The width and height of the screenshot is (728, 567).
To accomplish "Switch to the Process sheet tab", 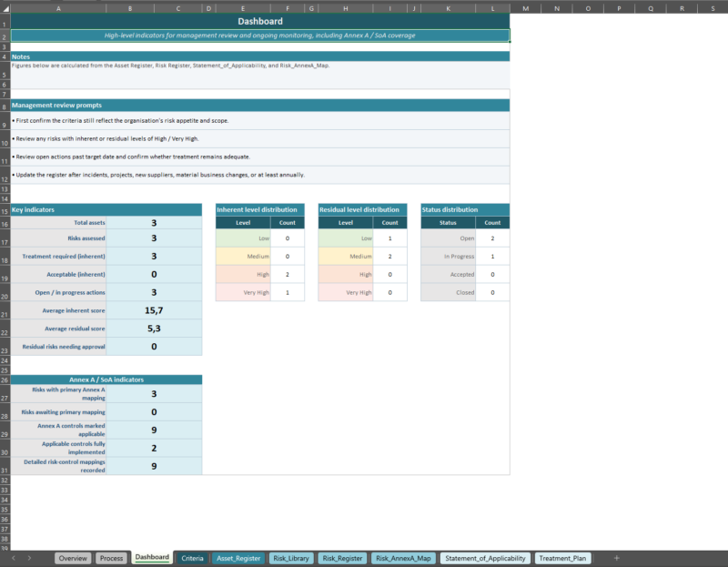I will pos(111,558).
